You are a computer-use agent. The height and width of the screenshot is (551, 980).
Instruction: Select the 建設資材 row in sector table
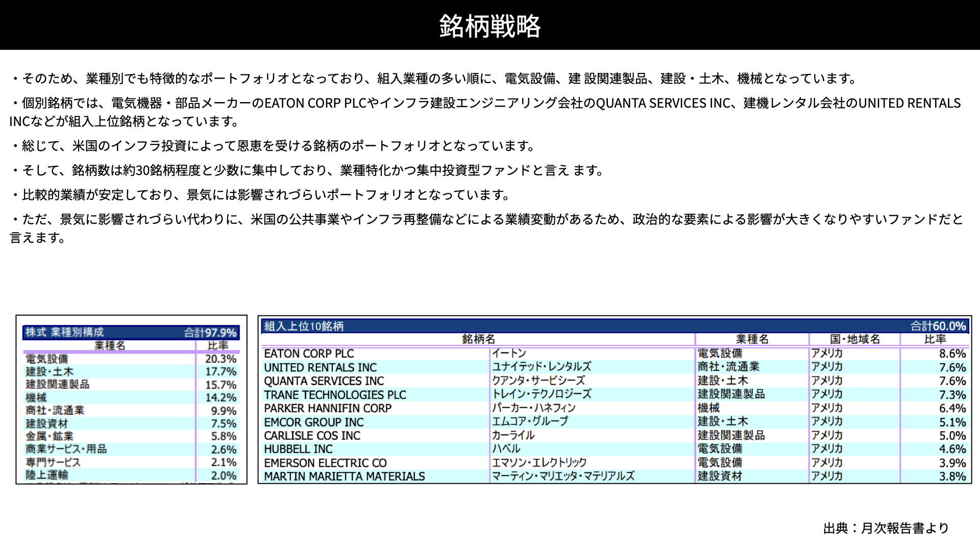point(131,423)
